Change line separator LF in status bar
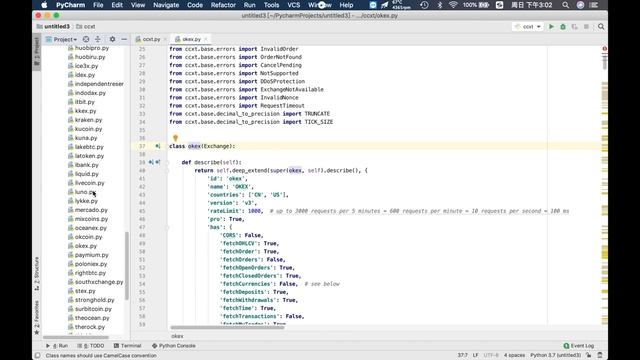Viewport: 640px width, 360px height. (x=476, y=355)
